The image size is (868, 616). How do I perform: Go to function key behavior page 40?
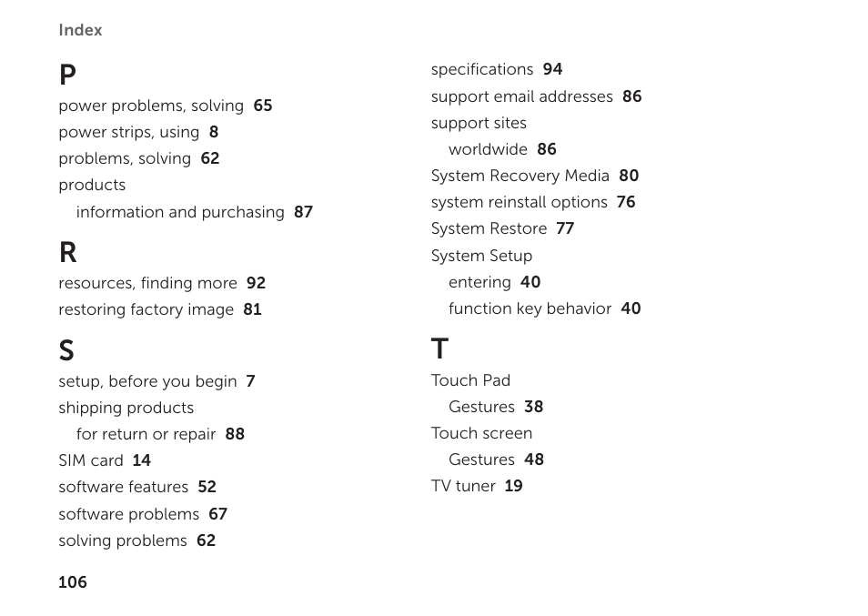[x=545, y=308]
